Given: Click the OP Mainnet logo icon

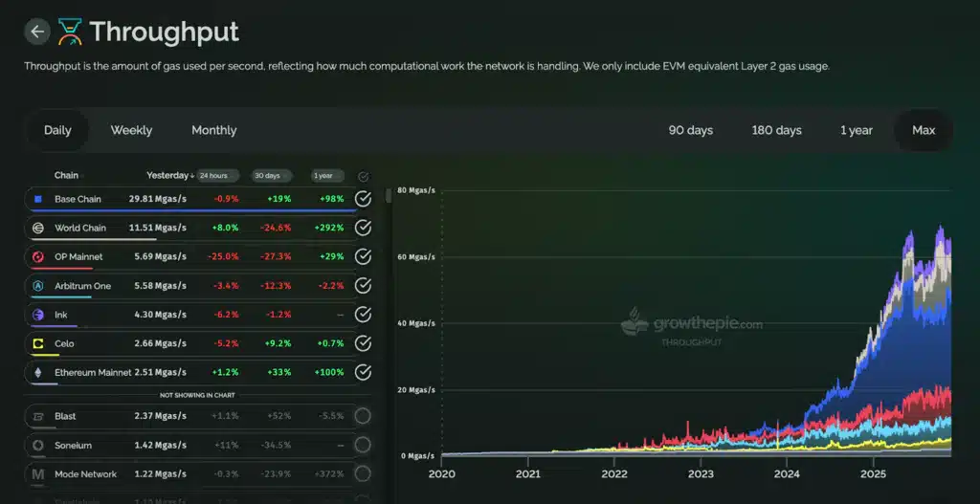Looking at the screenshot, I should point(38,256).
